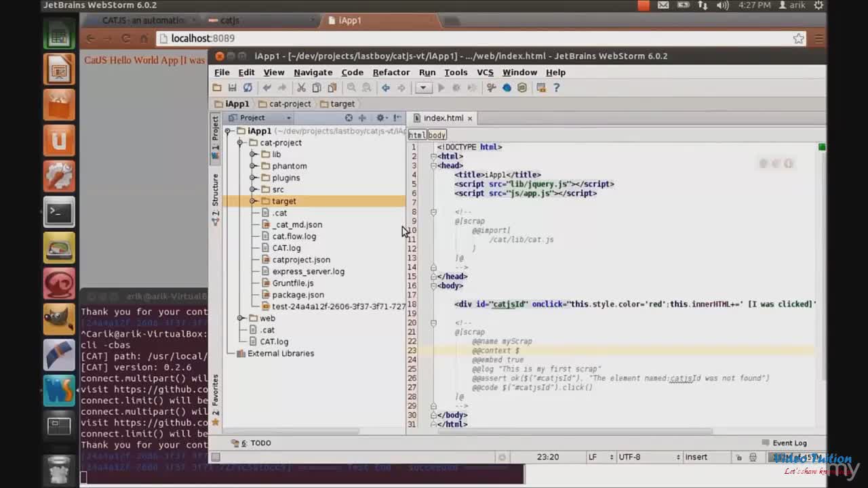Screen dimensions: 868x488
Task: Click the Synchronize toolbar icon
Action: click(248, 87)
